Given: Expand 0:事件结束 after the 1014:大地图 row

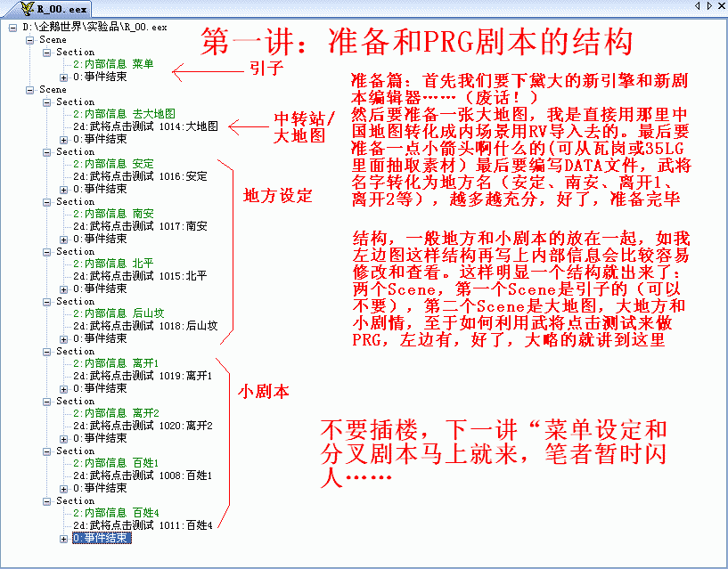Looking at the screenshot, I should (x=63, y=140).
